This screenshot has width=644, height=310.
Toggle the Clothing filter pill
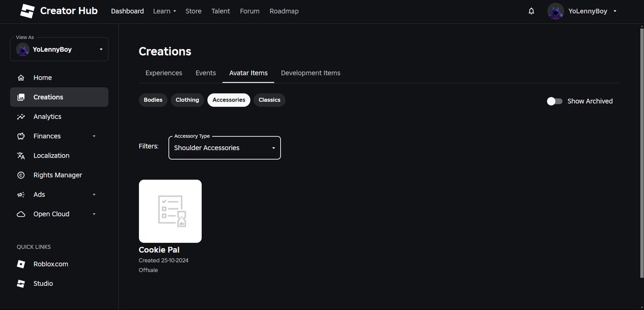187,99
